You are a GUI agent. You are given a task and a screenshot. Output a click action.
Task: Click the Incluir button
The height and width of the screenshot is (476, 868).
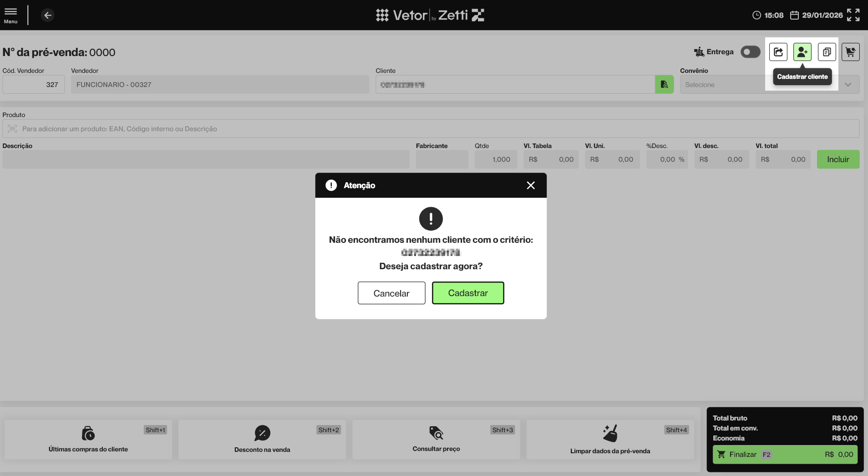tap(838, 159)
